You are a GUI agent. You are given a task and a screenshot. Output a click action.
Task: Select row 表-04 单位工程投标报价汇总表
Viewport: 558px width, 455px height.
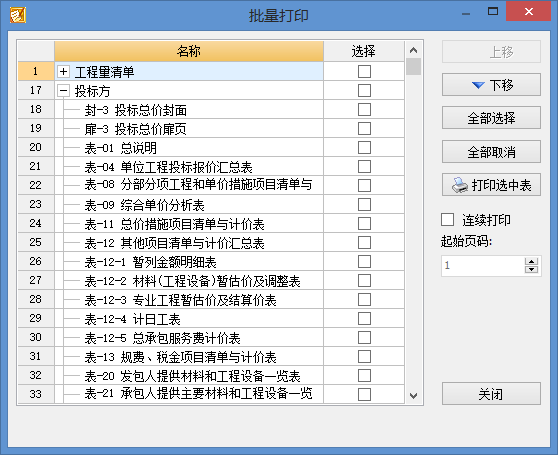coord(189,166)
